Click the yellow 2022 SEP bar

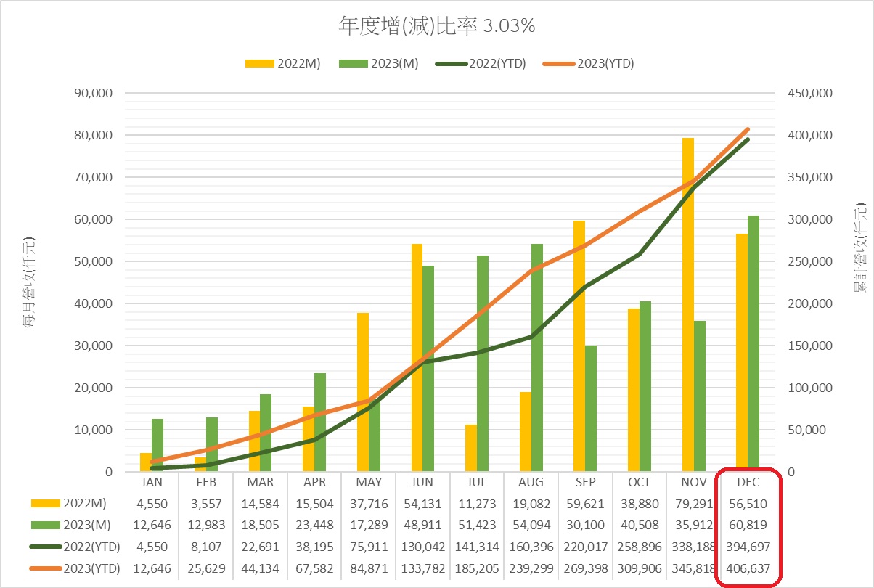coord(579,346)
